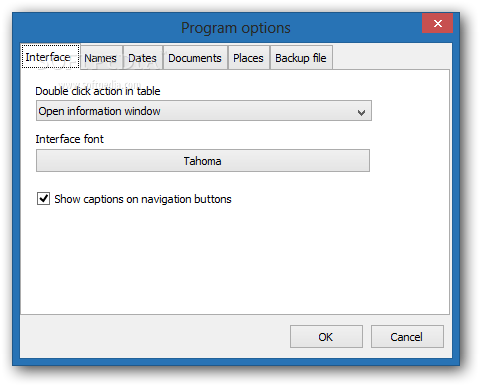Close the Program options dialog

[x=437, y=23]
